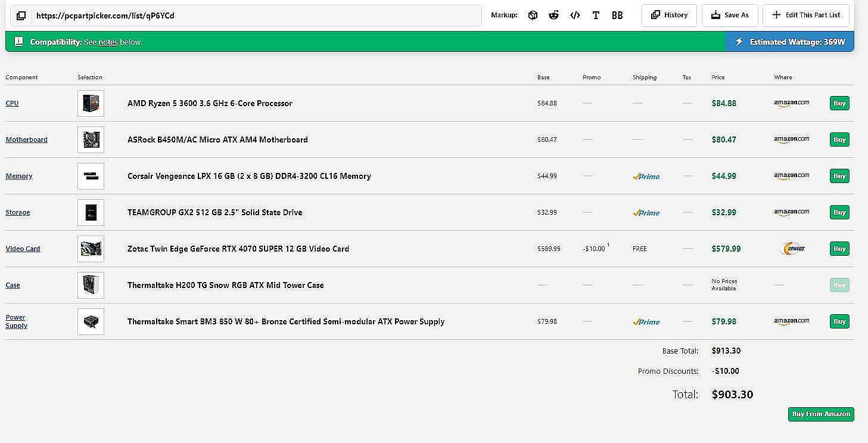Open the CPU component link
Screen dimensions: 868x443
click(x=12, y=103)
